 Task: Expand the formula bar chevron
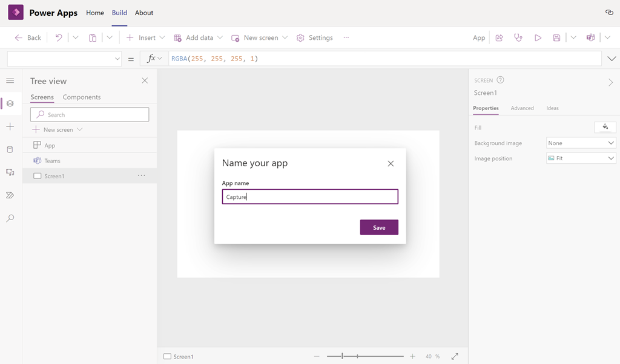pos(612,59)
